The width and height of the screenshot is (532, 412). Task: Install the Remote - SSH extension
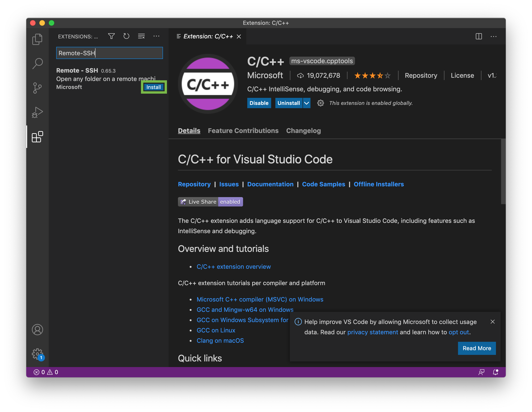click(154, 87)
